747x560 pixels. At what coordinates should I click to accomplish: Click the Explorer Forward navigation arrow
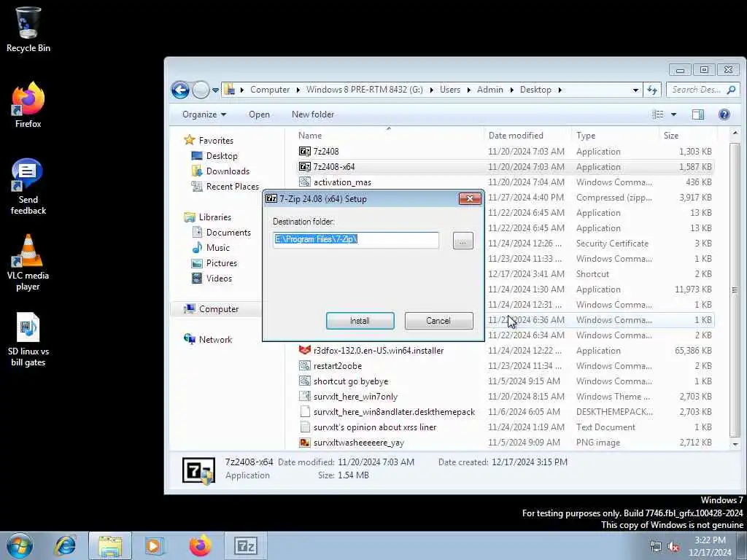(201, 90)
